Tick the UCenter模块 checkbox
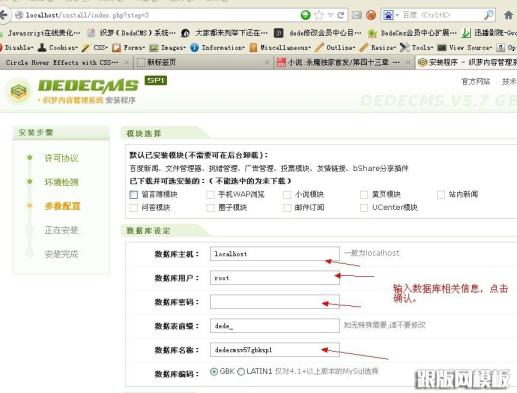 (364, 208)
